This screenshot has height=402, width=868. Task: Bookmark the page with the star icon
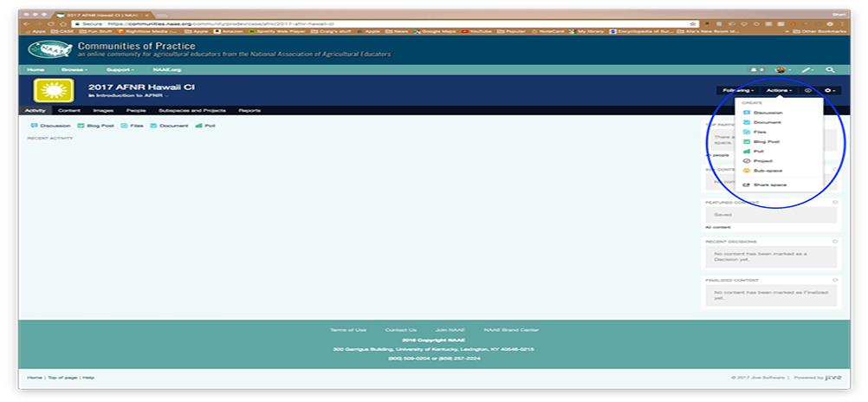(x=693, y=23)
